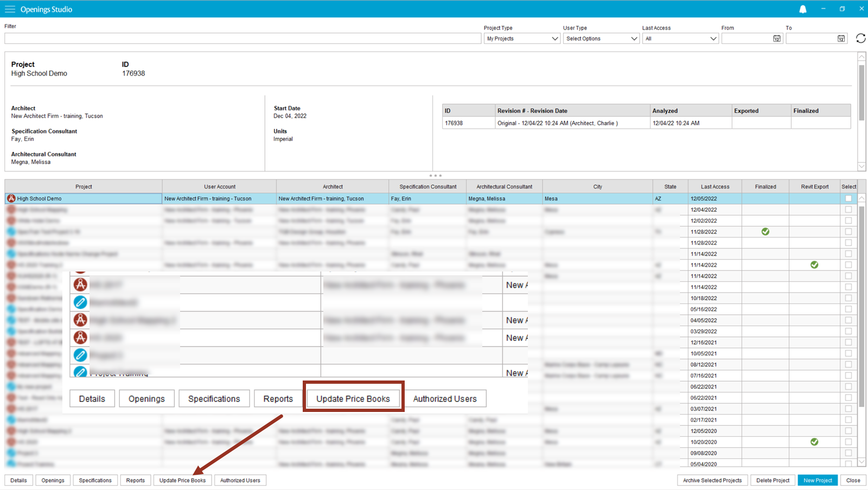Sort by the Last Access column header
The image size is (868, 490).
pos(714,186)
